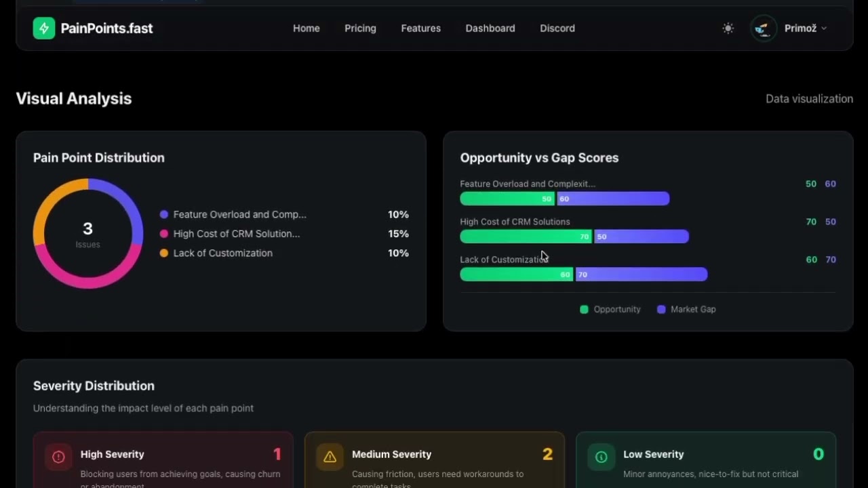
Task: Click the green PainPoints.fast lightning logo icon
Action: (x=44, y=28)
